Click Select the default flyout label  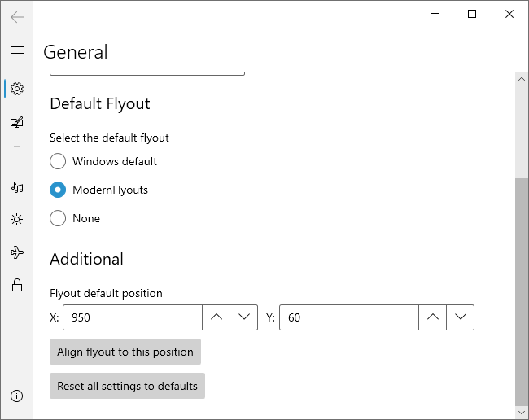tap(109, 138)
